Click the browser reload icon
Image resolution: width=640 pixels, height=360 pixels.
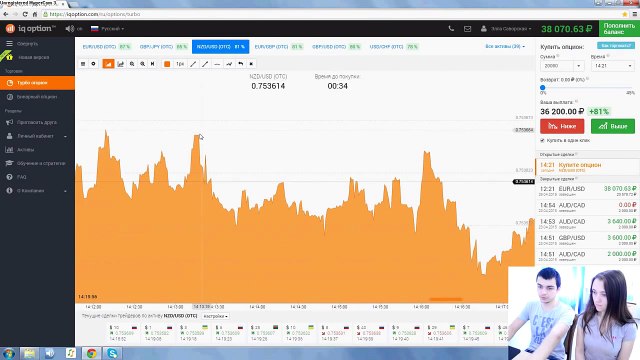click(x=25, y=14)
